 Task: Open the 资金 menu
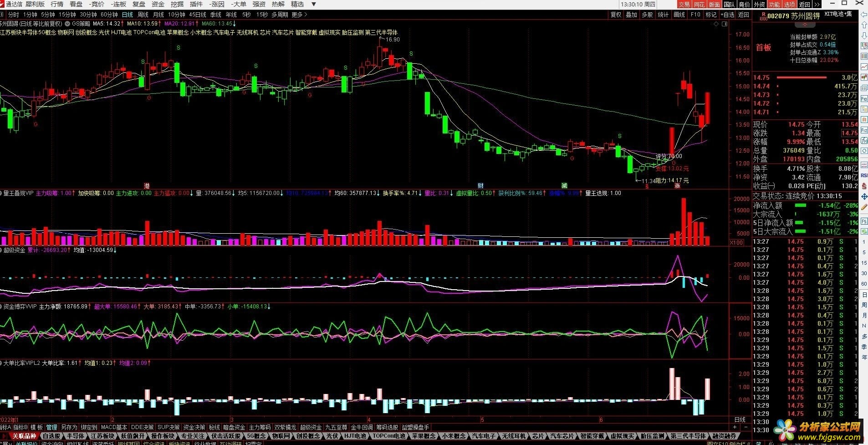coord(158,4)
